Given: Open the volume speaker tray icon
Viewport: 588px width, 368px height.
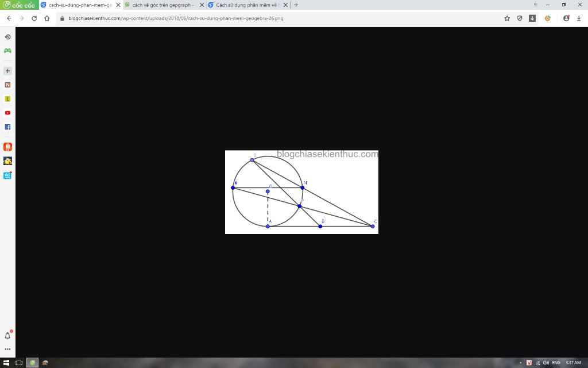Looking at the screenshot, I should (546, 363).
